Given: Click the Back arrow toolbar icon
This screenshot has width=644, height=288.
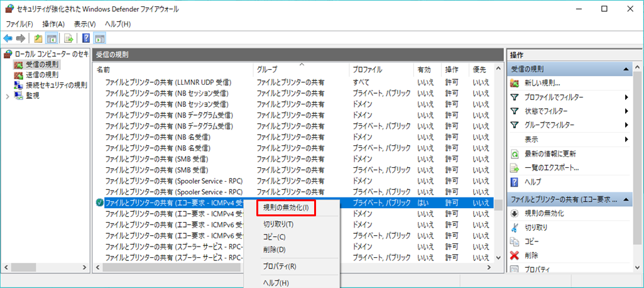Looking at the screenshot, I should tap(8, 38).
